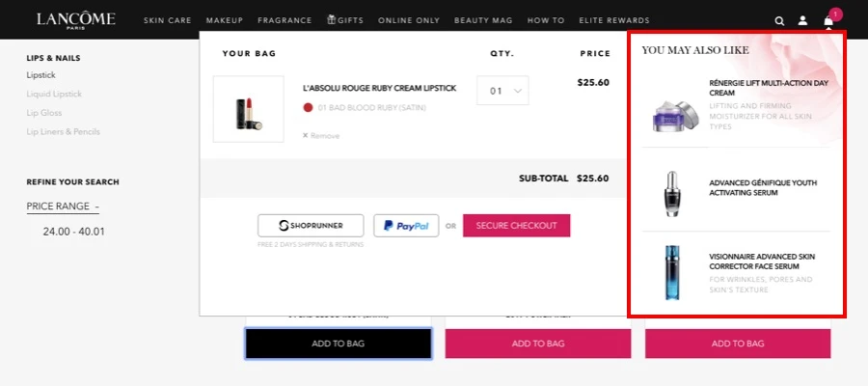Open Lip Liners & Pencils category
The image size is (868, 386).
click(63, 131)
